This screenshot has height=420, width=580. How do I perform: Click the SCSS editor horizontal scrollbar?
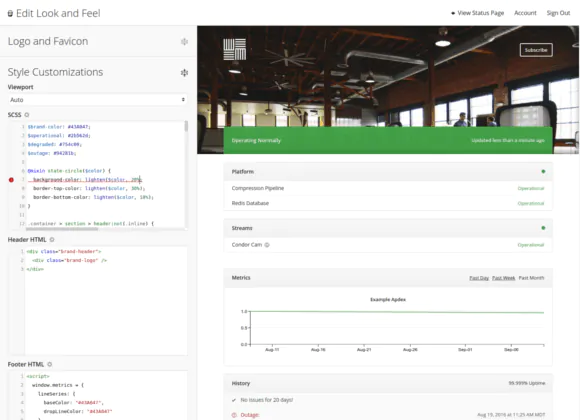[62, 229]
